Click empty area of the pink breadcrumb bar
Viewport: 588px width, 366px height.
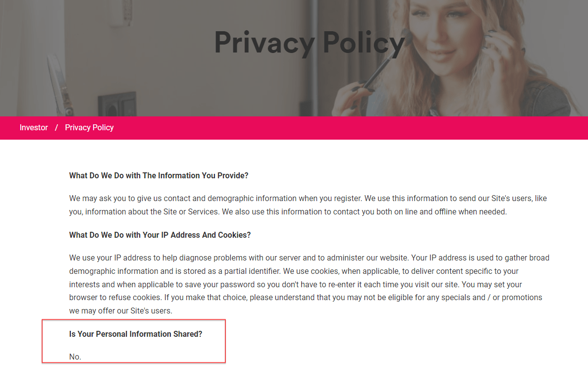(x=347, y=128)
